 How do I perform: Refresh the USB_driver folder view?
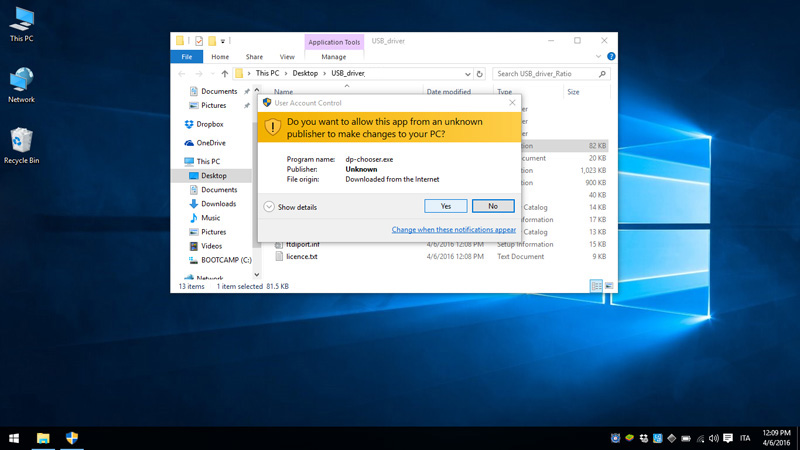pos(480,74)
